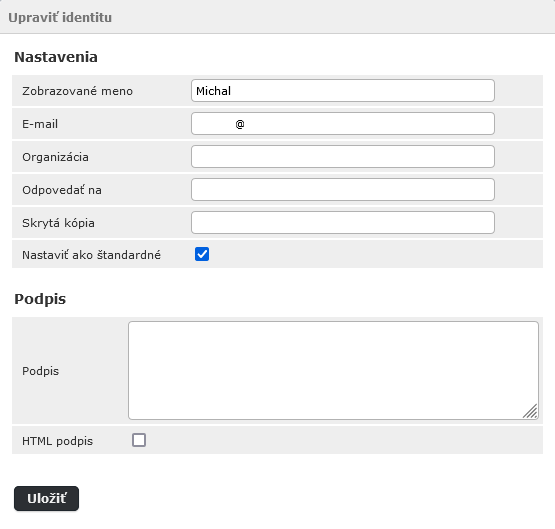555x529 pixels.
Task: Click the Skrytá kópia input box
Action: click(x=343, y=223)
